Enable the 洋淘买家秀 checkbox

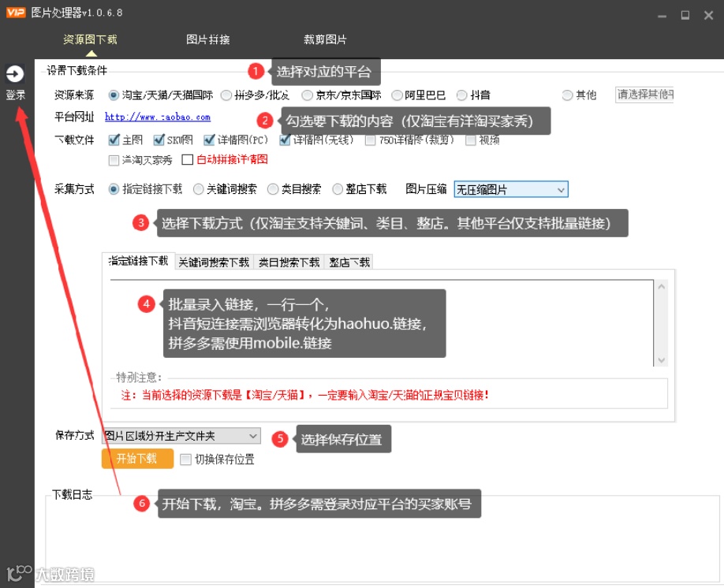click(x=114, y=160)
